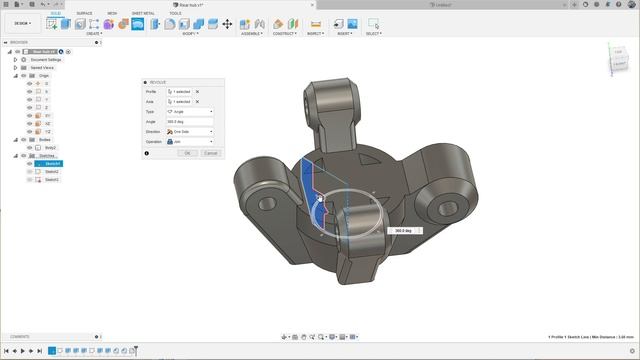640x360 pixels.
Task: Click the Measure ruler icon
Action: tap(316, 24)
